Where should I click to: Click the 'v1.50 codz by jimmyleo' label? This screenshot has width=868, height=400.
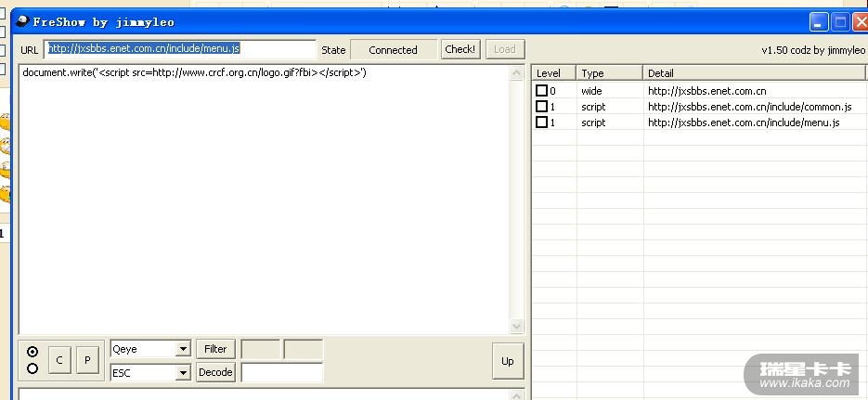[813, 50]
